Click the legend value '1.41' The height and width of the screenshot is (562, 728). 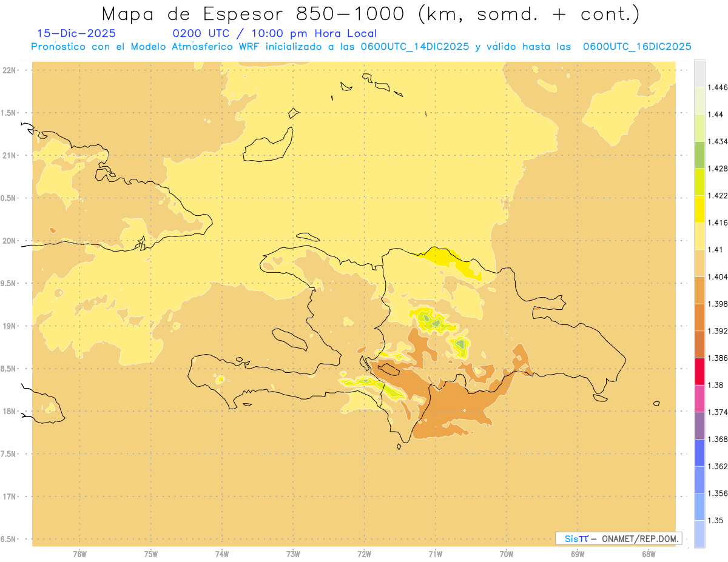715,250
